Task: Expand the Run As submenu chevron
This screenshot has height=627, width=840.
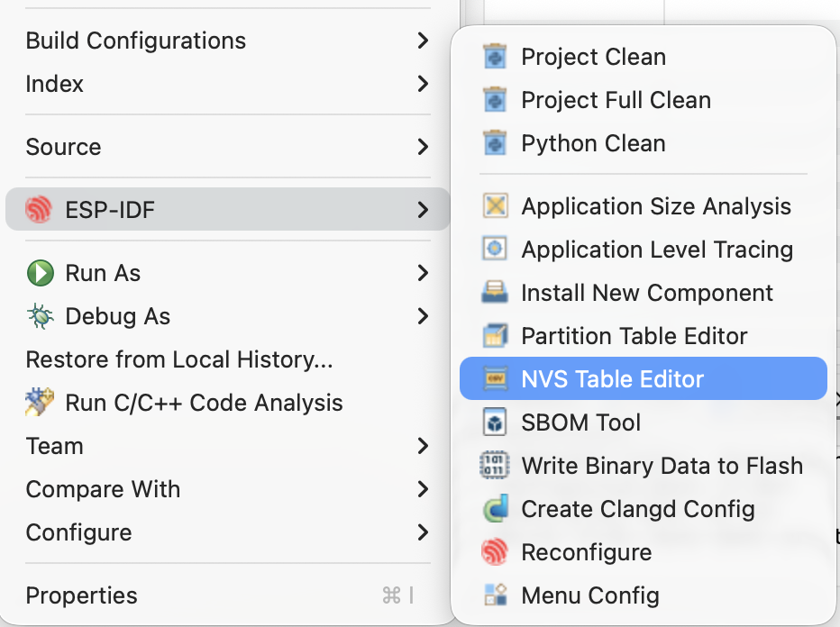Action: click(x=422, y=273)
